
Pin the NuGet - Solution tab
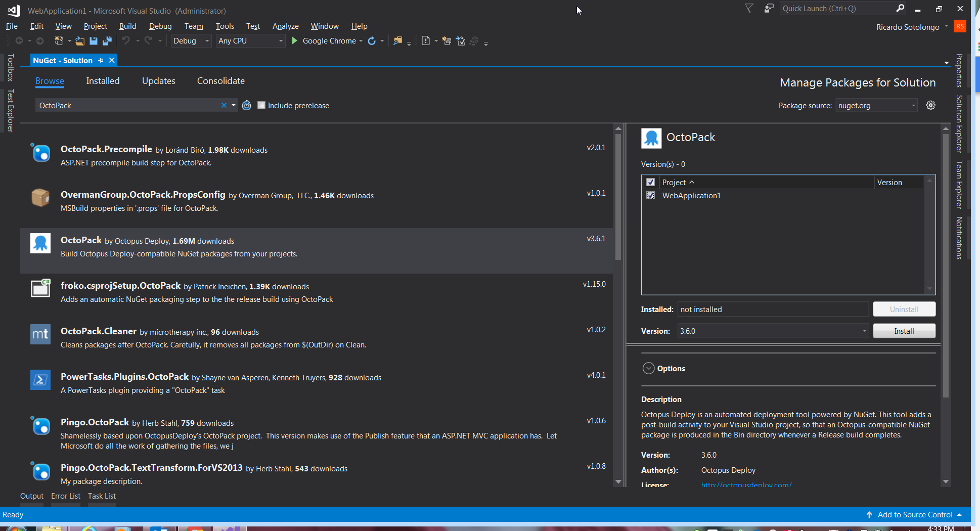(x=101, y=60)
